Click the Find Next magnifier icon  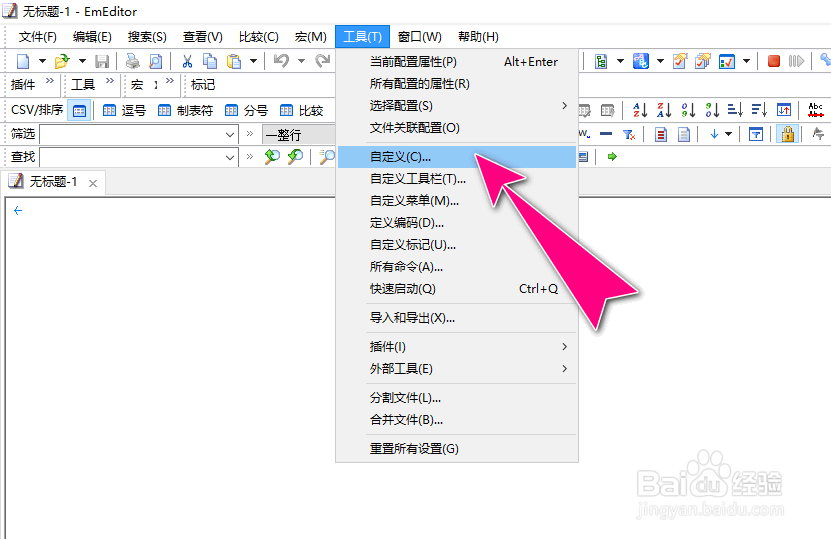click(295, 157)
